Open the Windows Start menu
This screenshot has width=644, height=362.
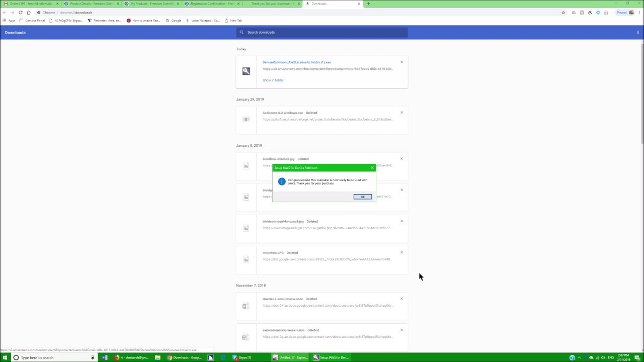[x=5, y=357]
